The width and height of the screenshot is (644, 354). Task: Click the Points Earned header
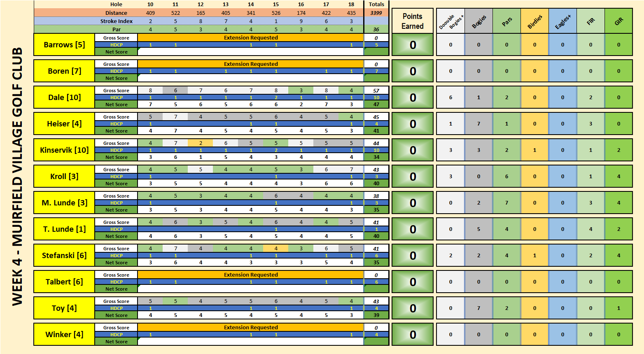[x=412, y=21]
